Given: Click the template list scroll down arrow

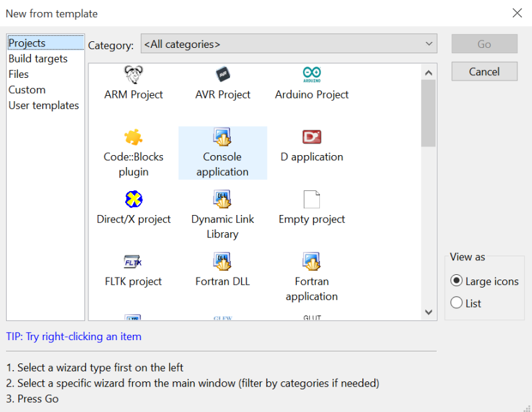Looking at the screenshot, I should pyautogui.click(x=428, y=312).
